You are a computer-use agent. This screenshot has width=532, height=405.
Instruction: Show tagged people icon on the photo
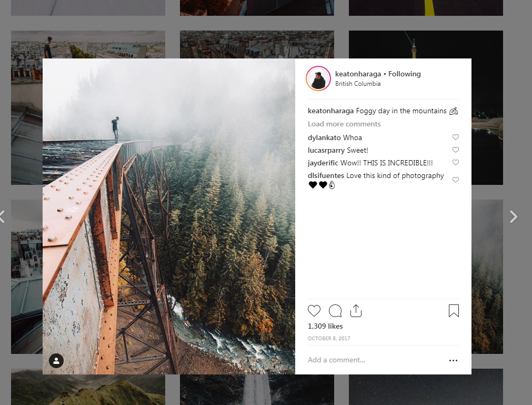[x=56, y=361]
